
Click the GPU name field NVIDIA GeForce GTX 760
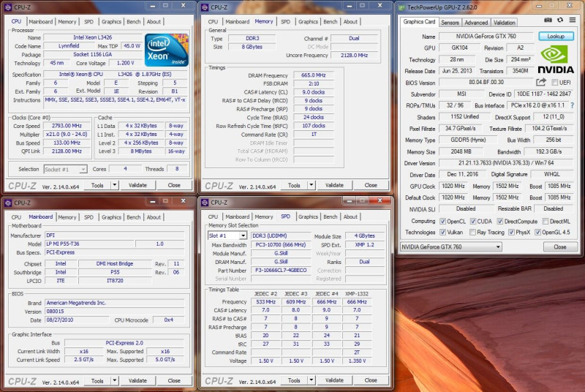coord(486,36)
